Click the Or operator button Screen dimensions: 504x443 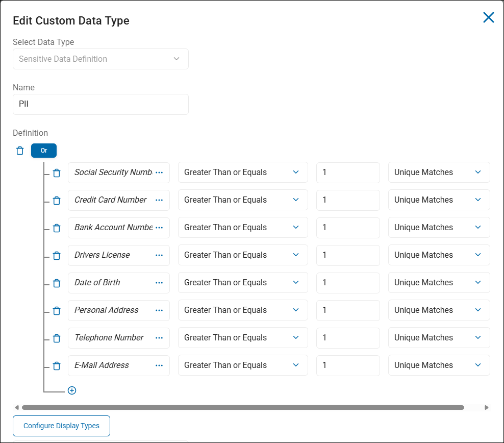click(x=43, y=150)
